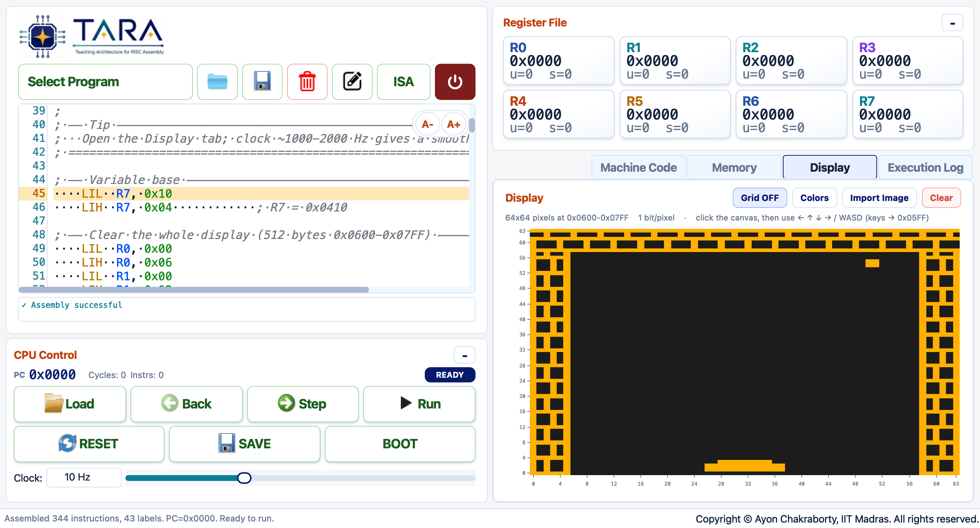Click the R4 register card
The image size is (980, 528).
point(558,114)
